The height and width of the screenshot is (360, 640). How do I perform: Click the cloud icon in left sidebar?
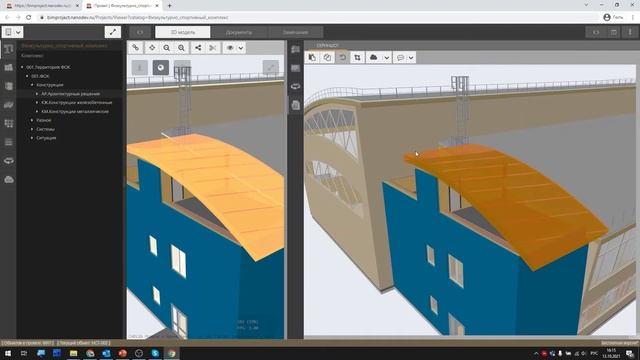coord(9,179)
